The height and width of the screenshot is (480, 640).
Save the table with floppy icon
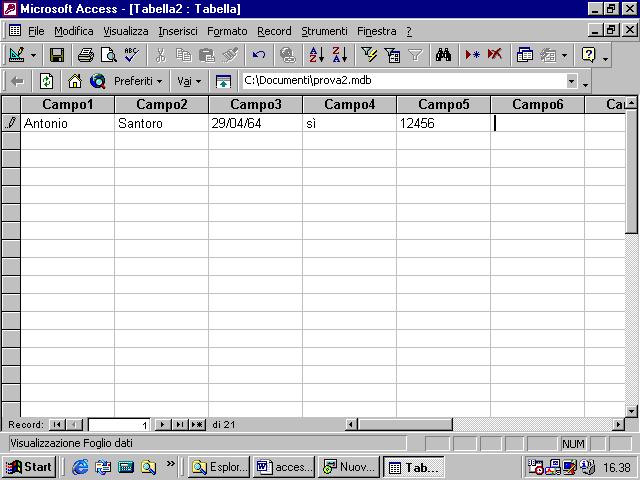tap(57, 55)
